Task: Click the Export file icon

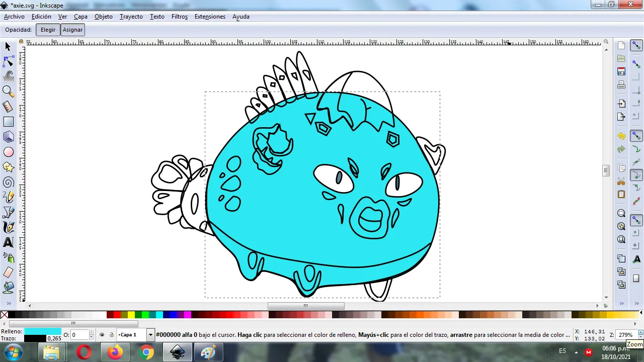Action: [621, 117]
